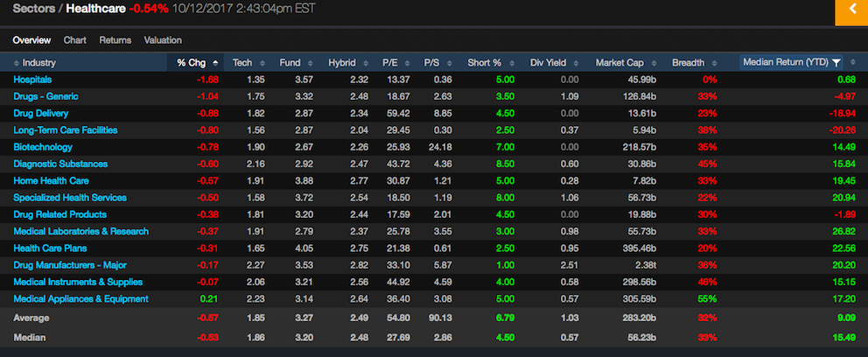Sort by the P/E column header
Image resolution: width=868 pixels, height=357 pixels.
click(390, 63)
